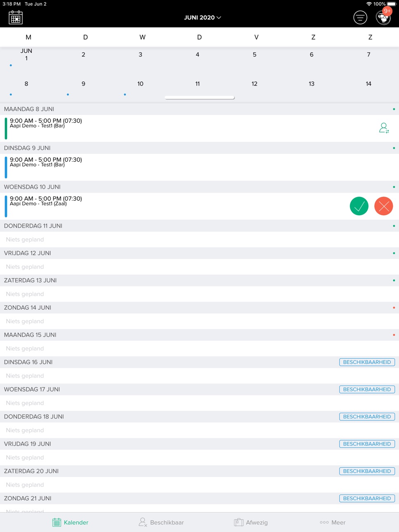The height and width of the screenshot is (532, 399).
Task: Open the profile avatar with notifications
Action: (383, 18)
